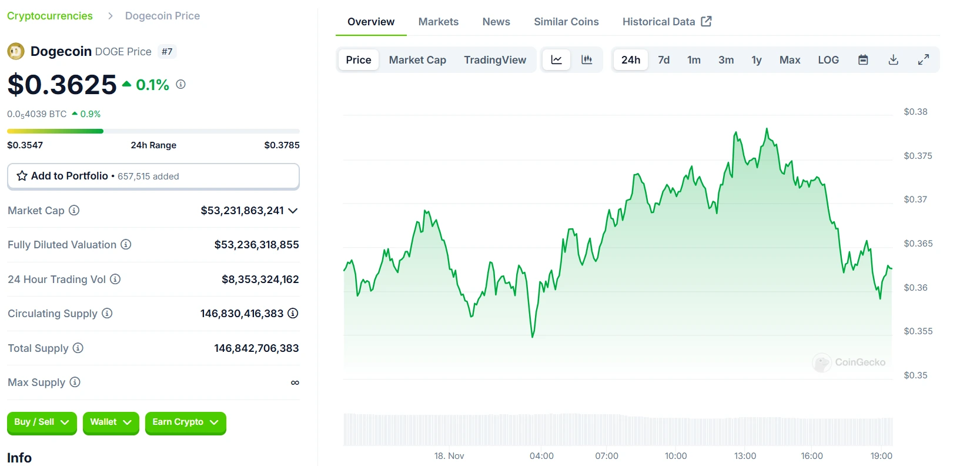Image resolution: width=980 pixels, height=466 pixels.
Task: Open info icon next to 146,830,416,383 value
Action: tap(293, 313)
